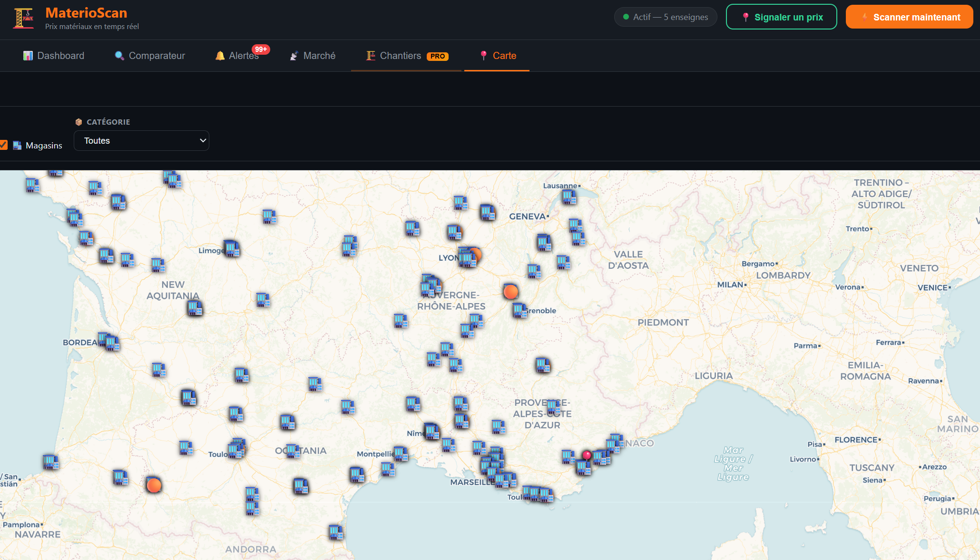Open Alertes tab with 99+ badge
This screenshot has height=560, width=980.
pyautogui.click(x=238, y=56)
